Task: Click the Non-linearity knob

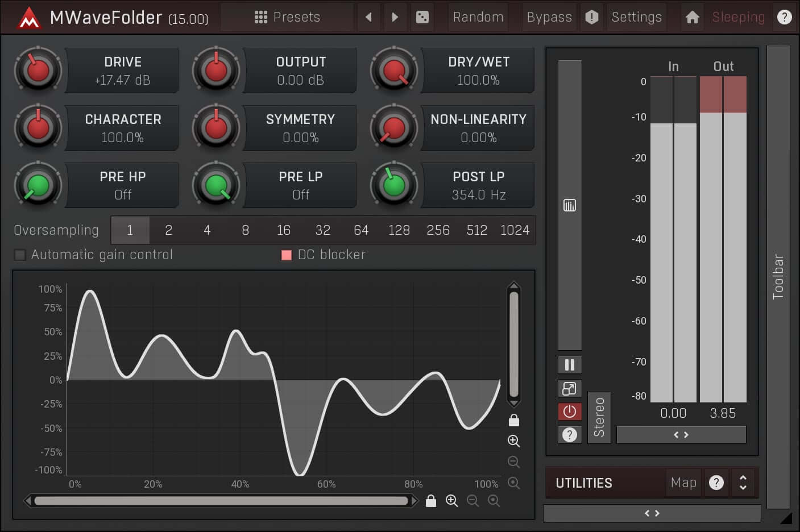Action: (x=394, y=128)
